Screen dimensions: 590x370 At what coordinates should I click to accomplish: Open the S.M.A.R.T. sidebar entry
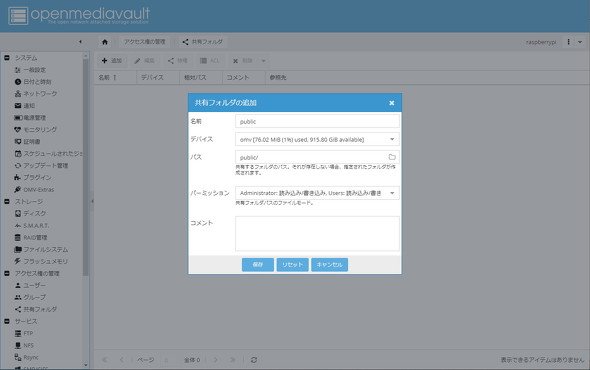coord(36,225)
